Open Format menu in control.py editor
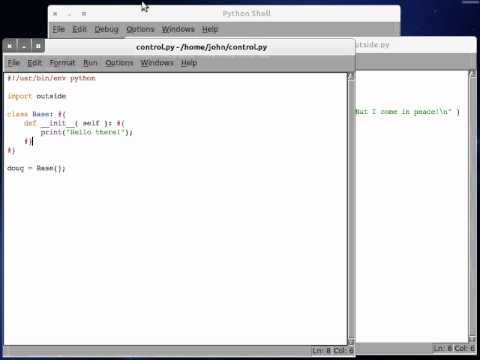480x360 pixels. click(62, 63)
